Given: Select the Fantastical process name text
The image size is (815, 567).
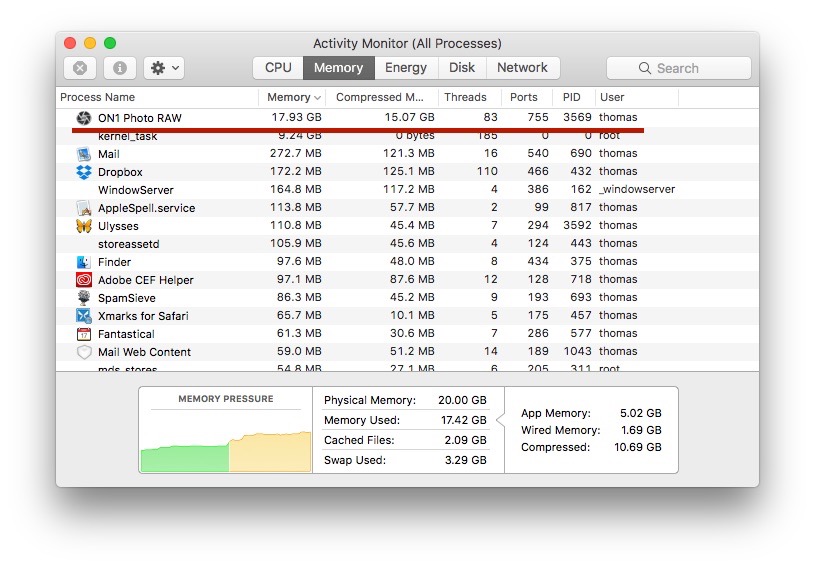Looking at the screenshot, I should (x=126, y=334).
